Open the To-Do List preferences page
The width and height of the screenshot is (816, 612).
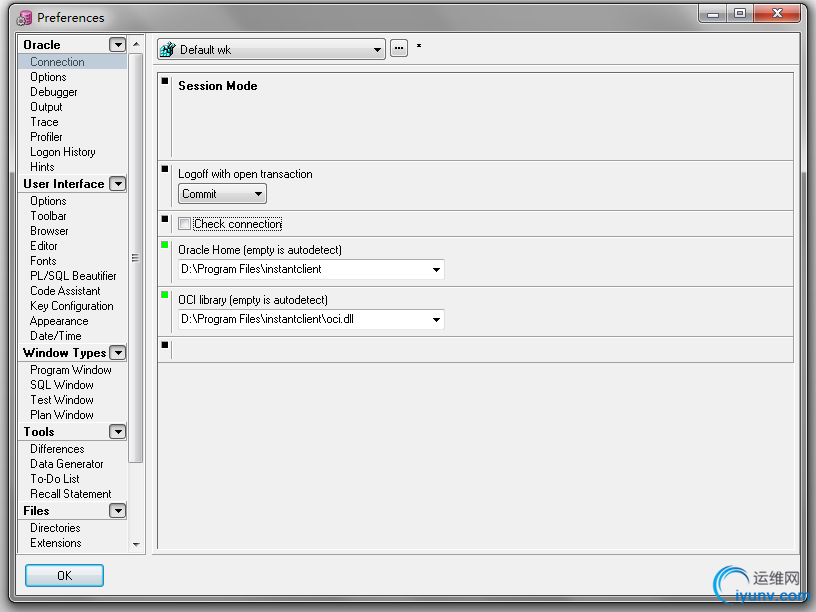(55, 479)
